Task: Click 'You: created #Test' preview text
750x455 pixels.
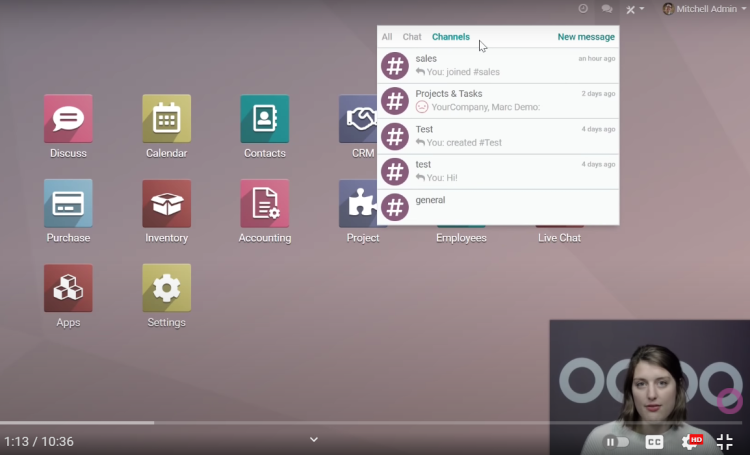Action: click(x=463, y=143)
